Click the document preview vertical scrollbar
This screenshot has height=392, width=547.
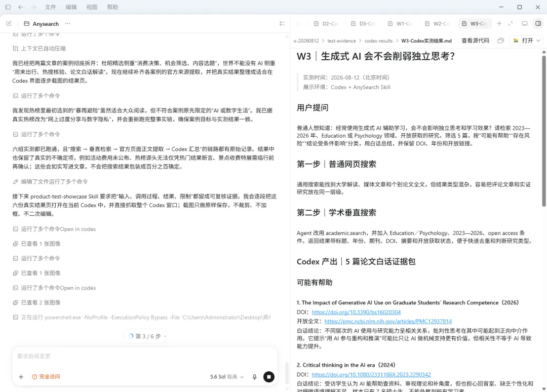(544, 131)
